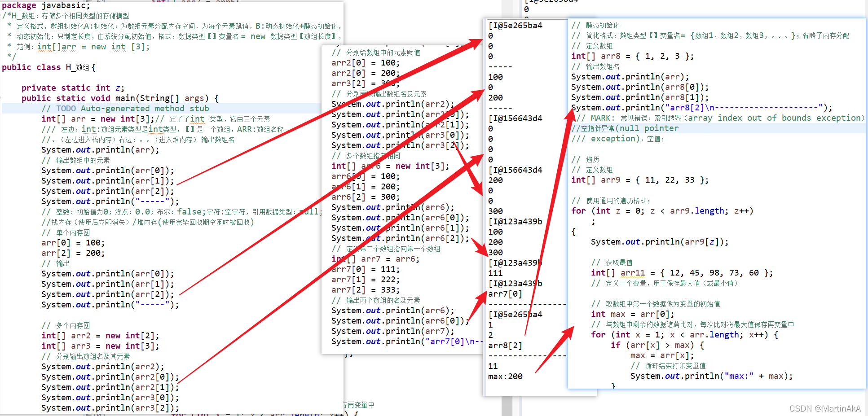Click the 'arr[0] = 100;' assignment
Viewport: 868px width, 416px height.
tap(73, 243)
